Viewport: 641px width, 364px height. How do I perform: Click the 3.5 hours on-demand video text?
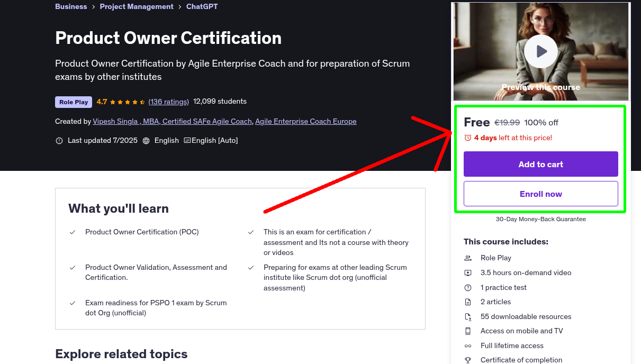coord(526,273)
